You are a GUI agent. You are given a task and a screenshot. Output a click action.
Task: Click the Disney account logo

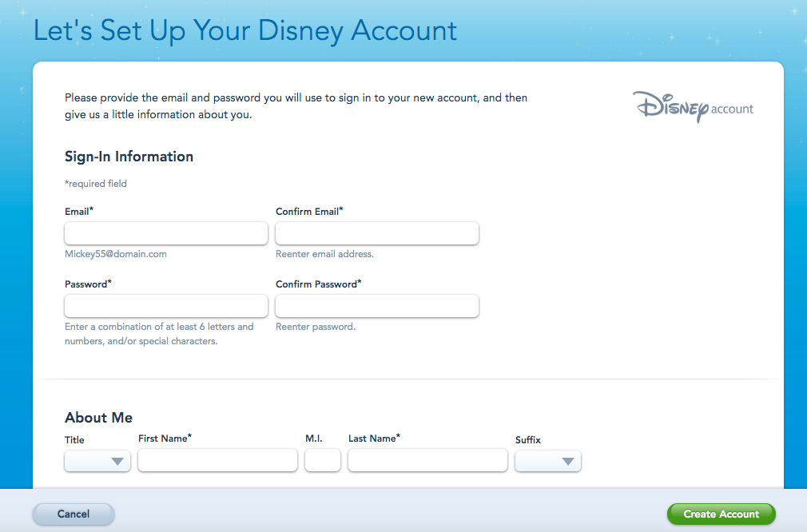pyautogui.click(x=693, y=106)
